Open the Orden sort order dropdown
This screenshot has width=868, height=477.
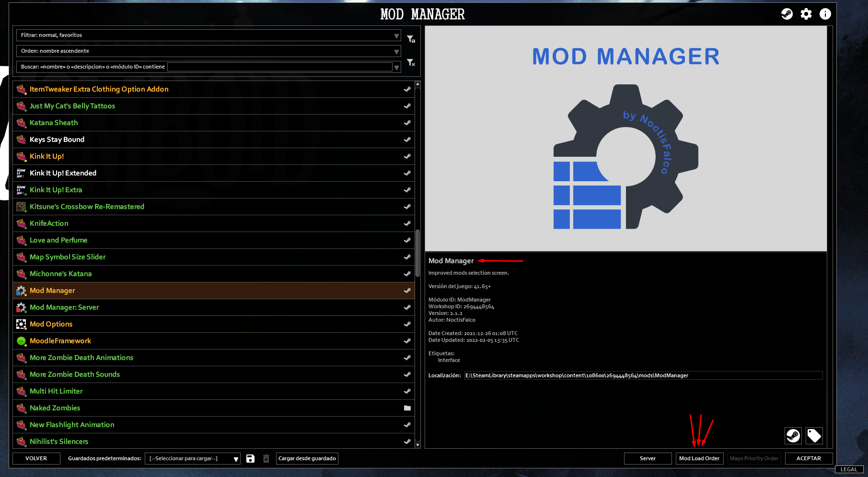396,51
